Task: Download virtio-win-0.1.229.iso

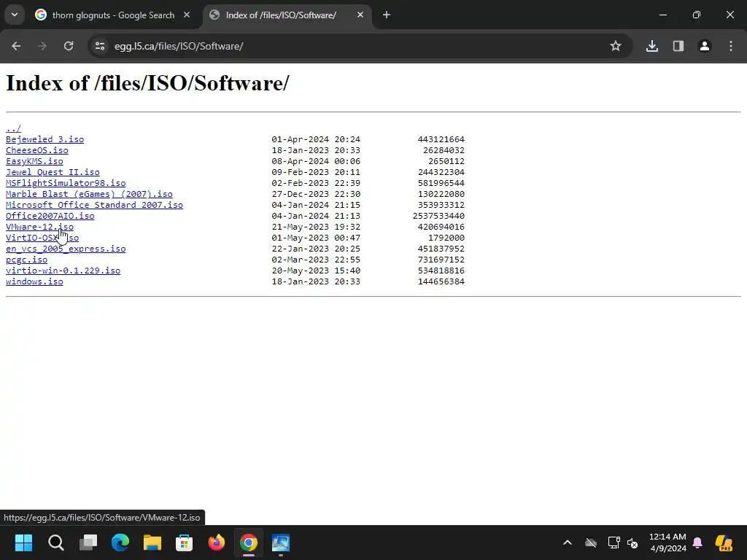Action: point(63,271)
